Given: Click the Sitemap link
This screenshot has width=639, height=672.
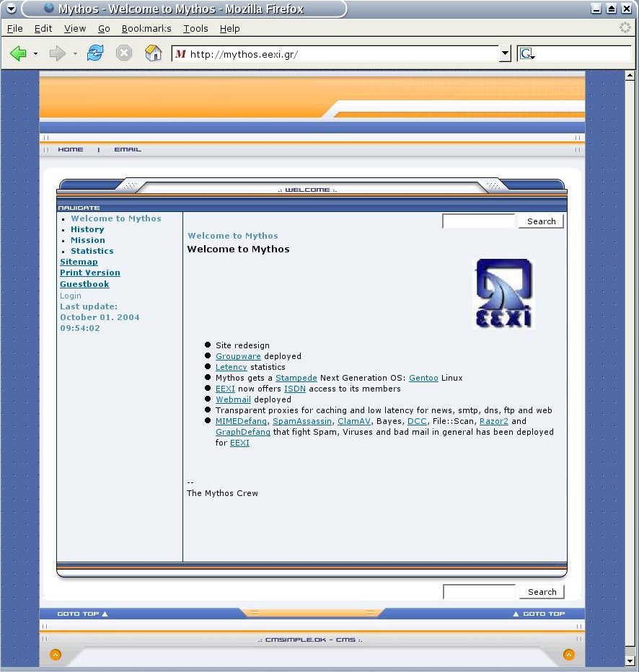Looking at the screenshot, I should pyautogui.click(x=79, y=262).
